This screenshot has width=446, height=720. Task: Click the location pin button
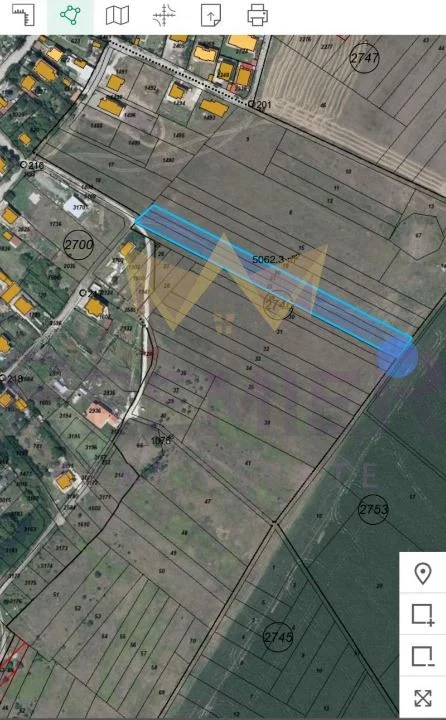[x=422, y=573]
